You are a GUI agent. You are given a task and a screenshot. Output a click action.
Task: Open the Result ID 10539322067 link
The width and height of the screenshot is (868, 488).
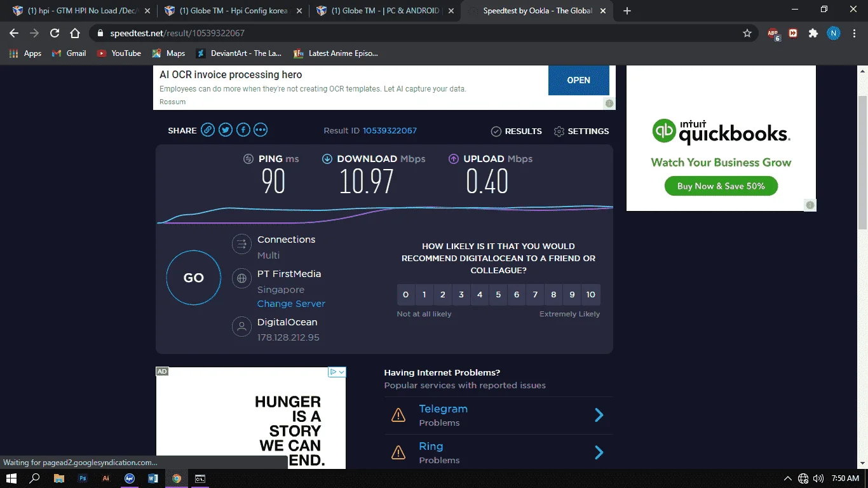click(x=390, y=131)
